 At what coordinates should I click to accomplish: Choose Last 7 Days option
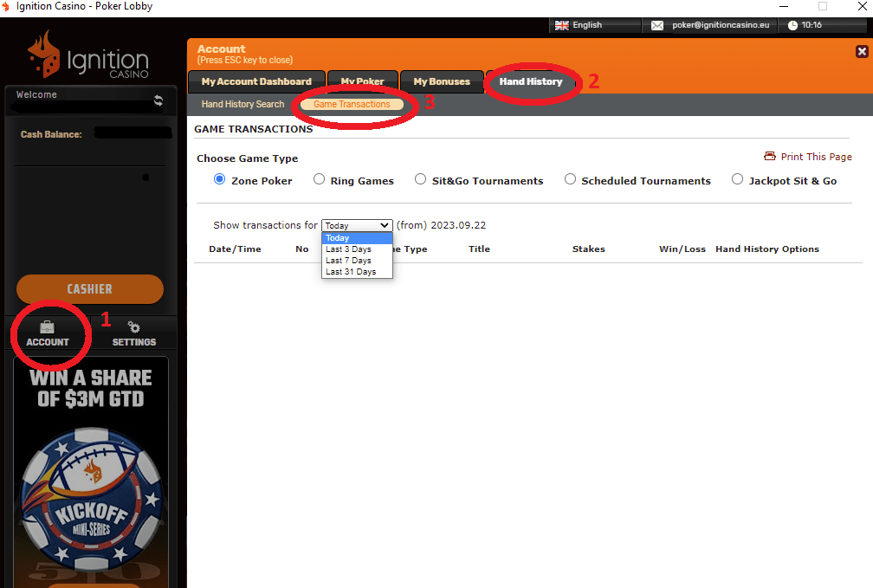click(357, 260)
